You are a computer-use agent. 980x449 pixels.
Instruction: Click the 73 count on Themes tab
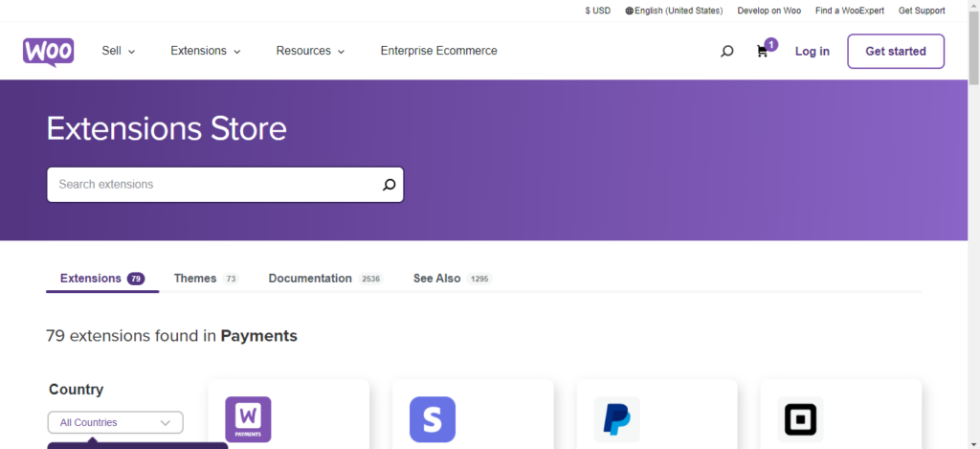click(x=231, y=279)
